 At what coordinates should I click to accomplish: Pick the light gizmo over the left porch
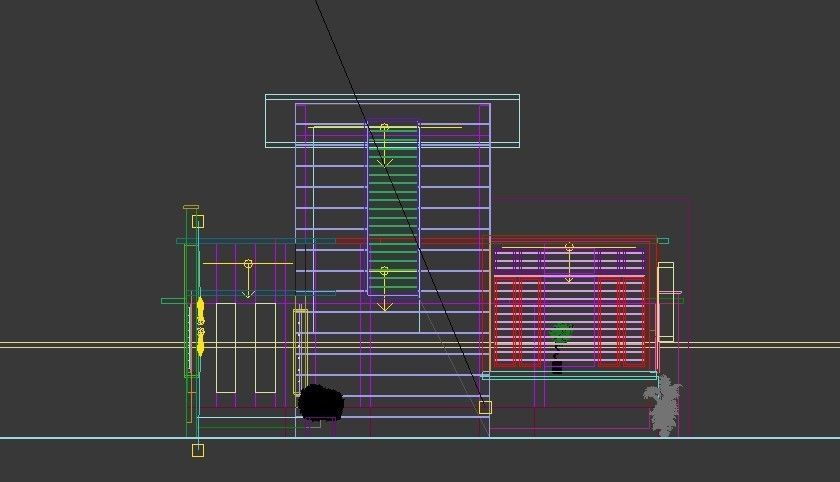coord(248,279)
